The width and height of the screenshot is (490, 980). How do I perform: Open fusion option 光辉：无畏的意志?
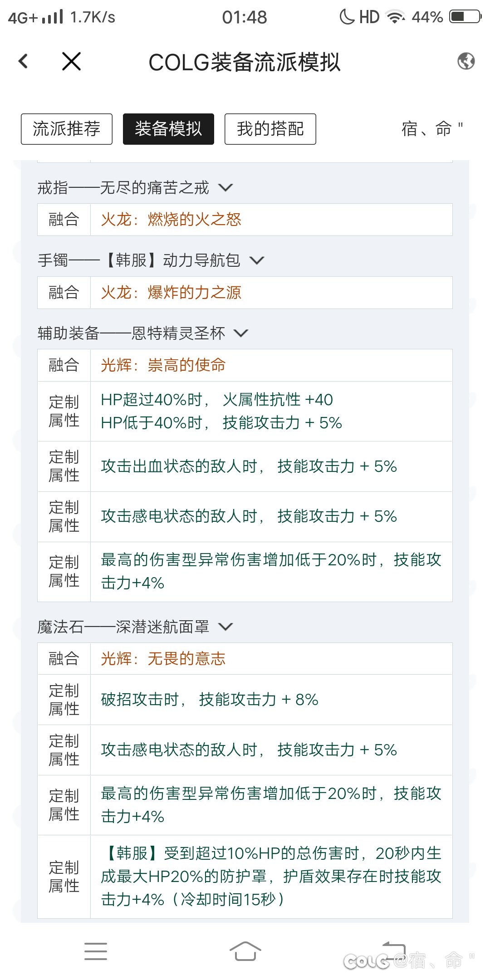(x=163, y=659)
